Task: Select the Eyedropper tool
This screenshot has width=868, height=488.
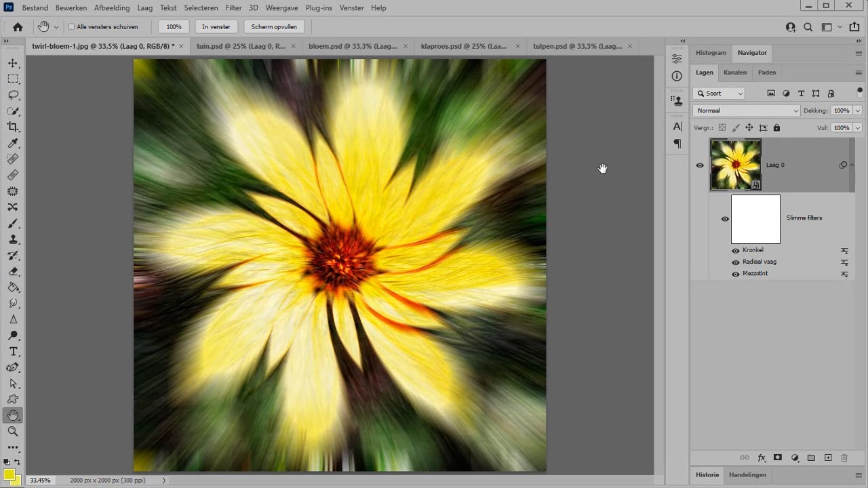Action: click(x=13, y=143)
